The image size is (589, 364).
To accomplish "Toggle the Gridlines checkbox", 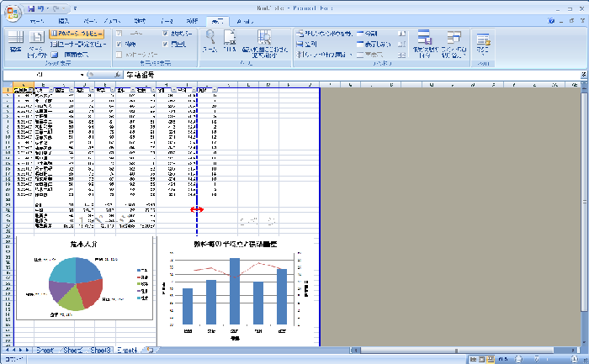I will coord(120,43).
